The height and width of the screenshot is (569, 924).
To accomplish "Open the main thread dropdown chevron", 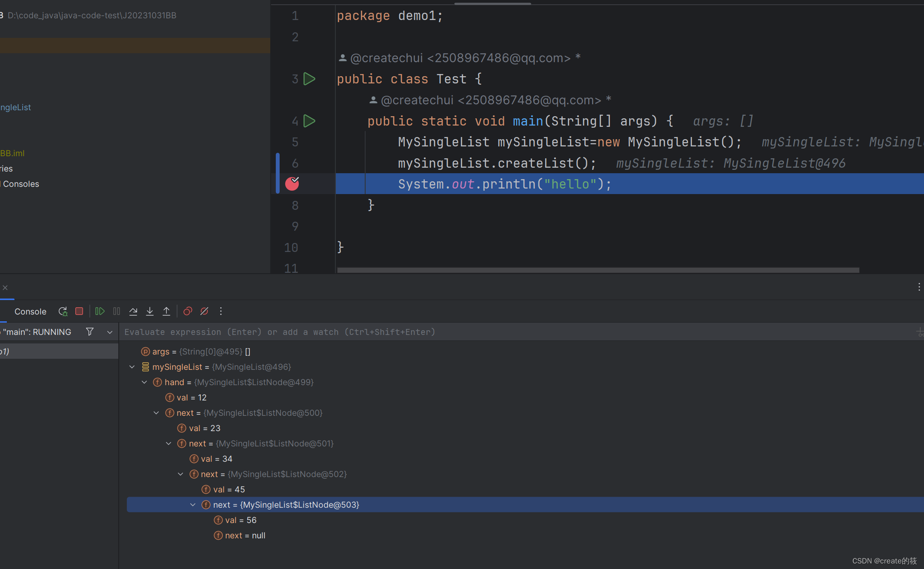I will click(110, 332).
